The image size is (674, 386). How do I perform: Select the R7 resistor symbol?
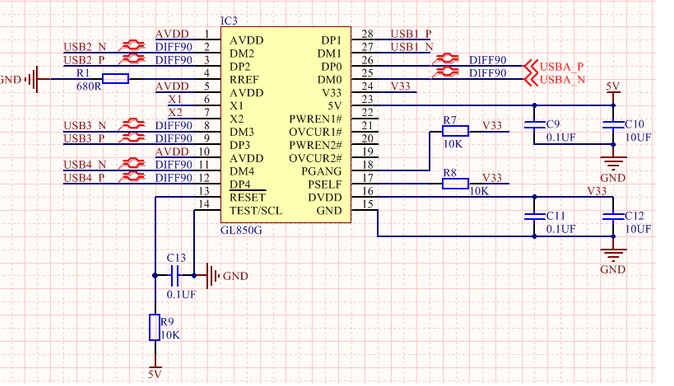coord(455,131)
